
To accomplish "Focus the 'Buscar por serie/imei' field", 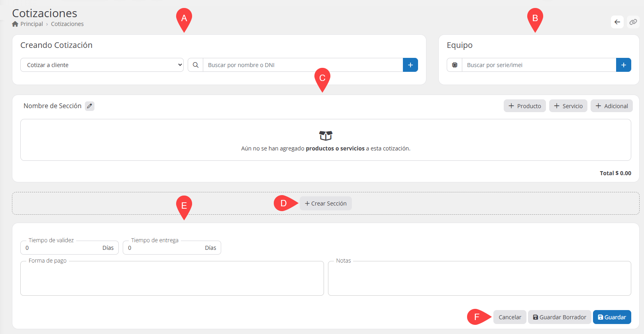I will 538,65.
